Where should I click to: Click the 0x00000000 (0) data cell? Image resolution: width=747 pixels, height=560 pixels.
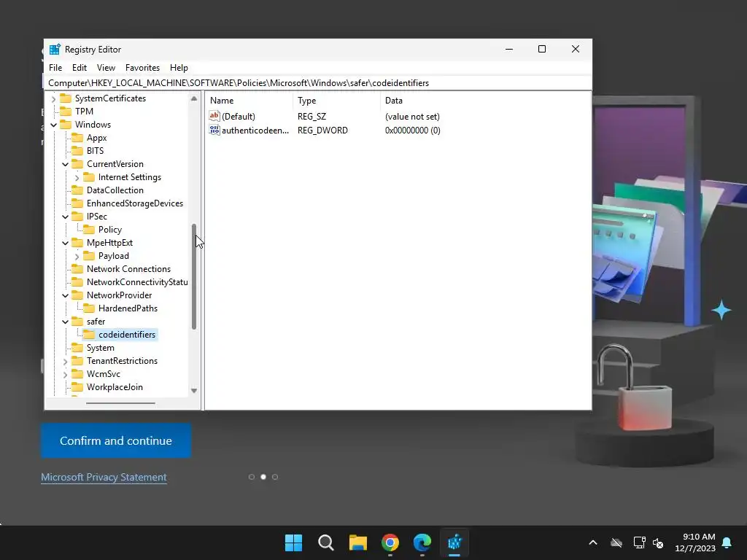[413, 131]
